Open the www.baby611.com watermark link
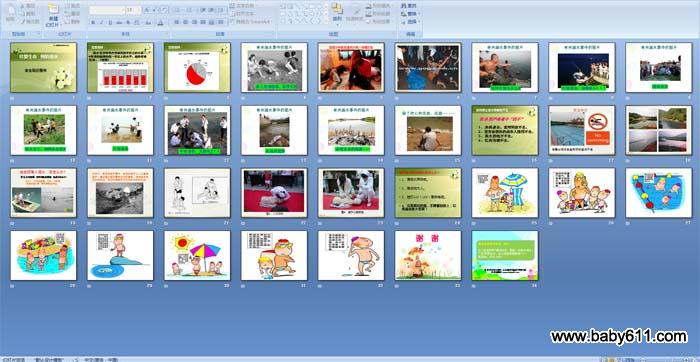This screenshot has height=362, width=700. pyautogui.click(x=619, y=336)
